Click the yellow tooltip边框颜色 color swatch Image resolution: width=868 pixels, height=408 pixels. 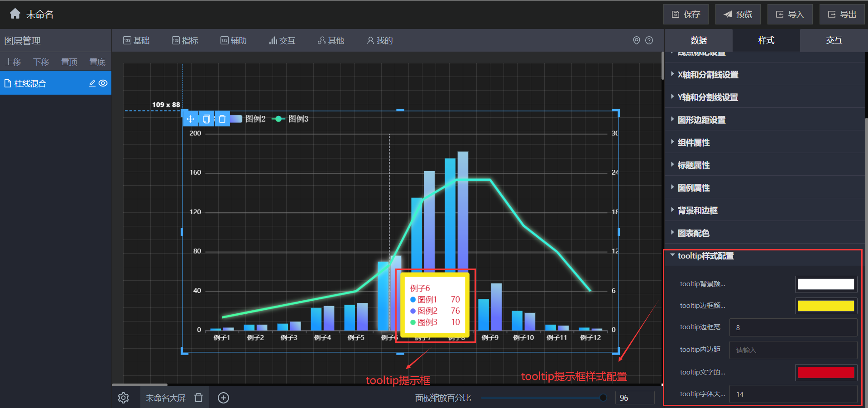pos(825,306)
